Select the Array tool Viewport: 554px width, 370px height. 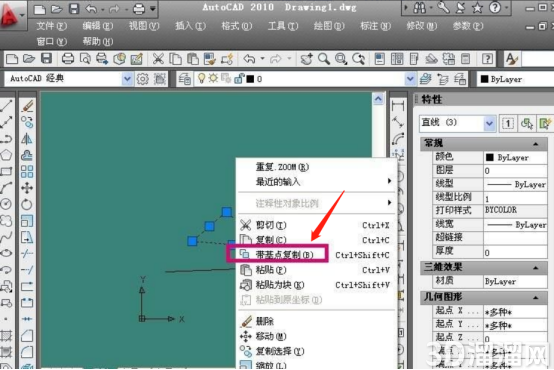point(27,172)
